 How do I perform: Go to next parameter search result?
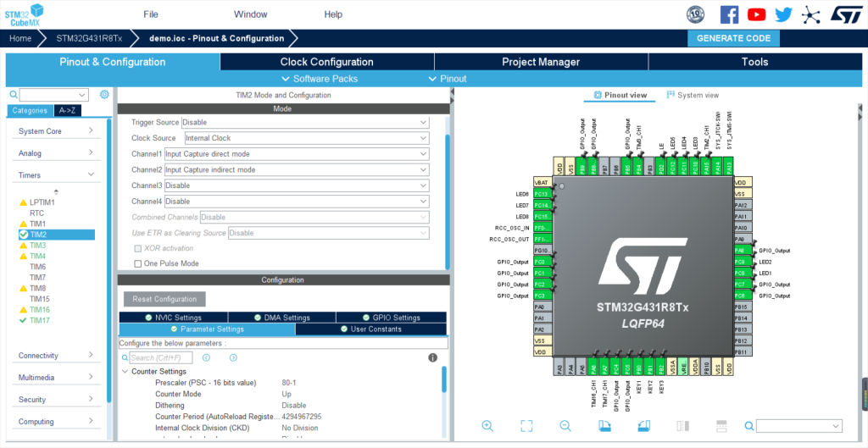click(x=233, y=358)
